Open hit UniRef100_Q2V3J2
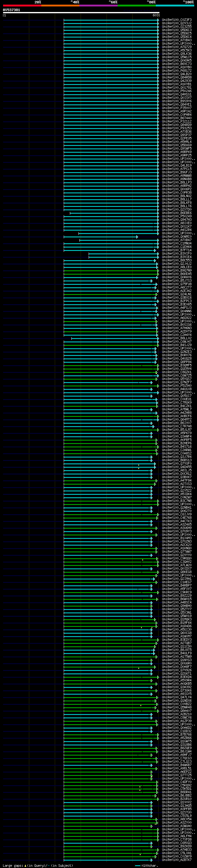Image resolution: width=197 pixels, height=868 pixels. click(x=177, y=23)
